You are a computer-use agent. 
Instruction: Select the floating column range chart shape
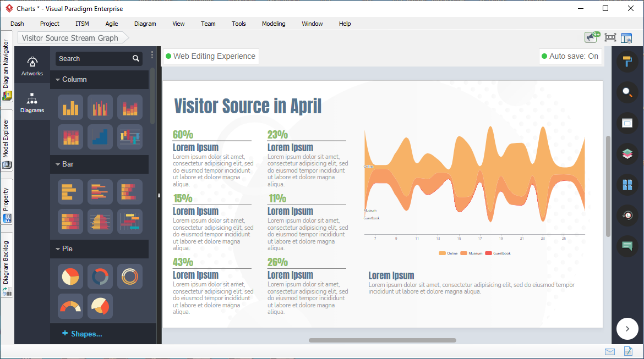tap(130, 137)
